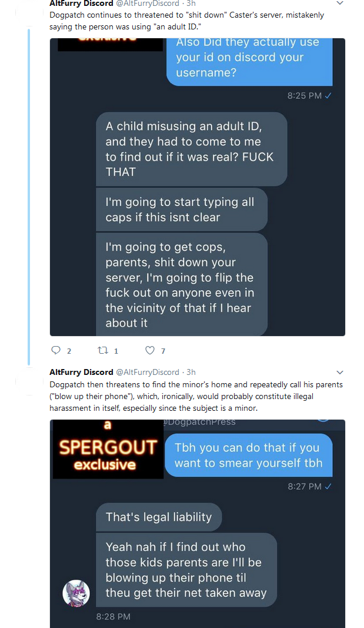Open the first embedded chat screenshot image

click(197, 187)
